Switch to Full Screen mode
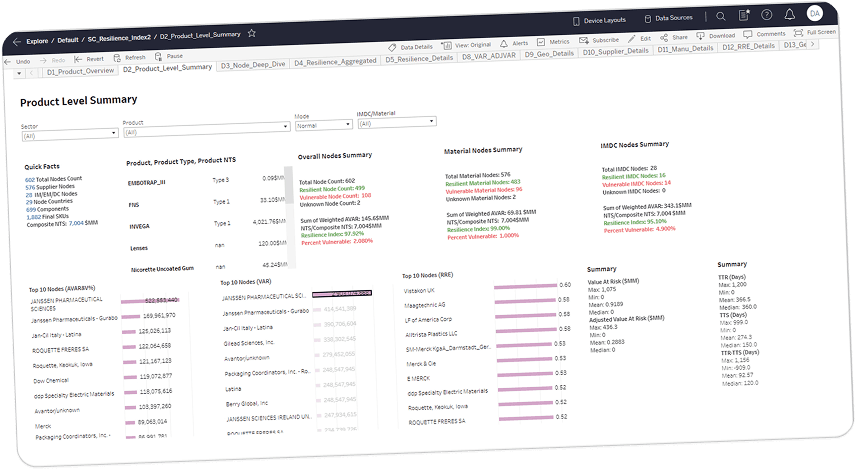 click(814, 32)
